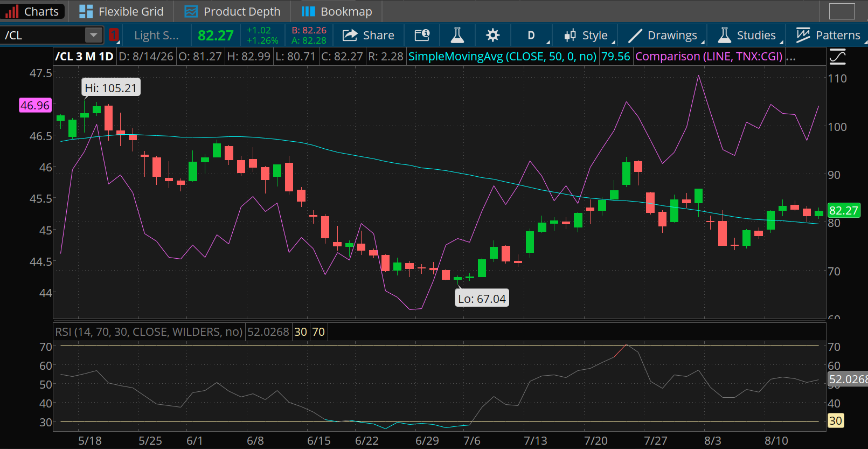Open the Patterns menu

tap(829, 36)
